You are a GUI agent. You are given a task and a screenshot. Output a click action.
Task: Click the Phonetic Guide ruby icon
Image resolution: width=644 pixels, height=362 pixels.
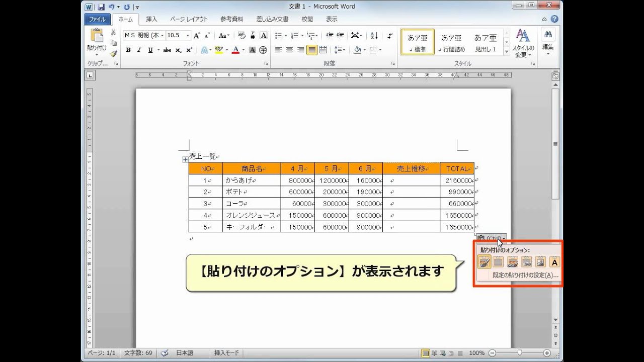[252, 36]
